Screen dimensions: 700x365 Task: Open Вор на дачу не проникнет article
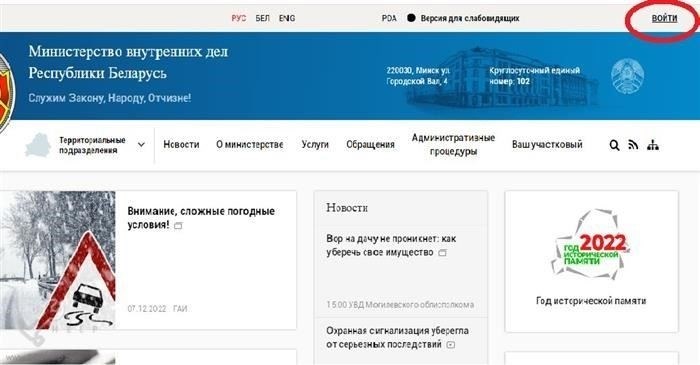391,245
